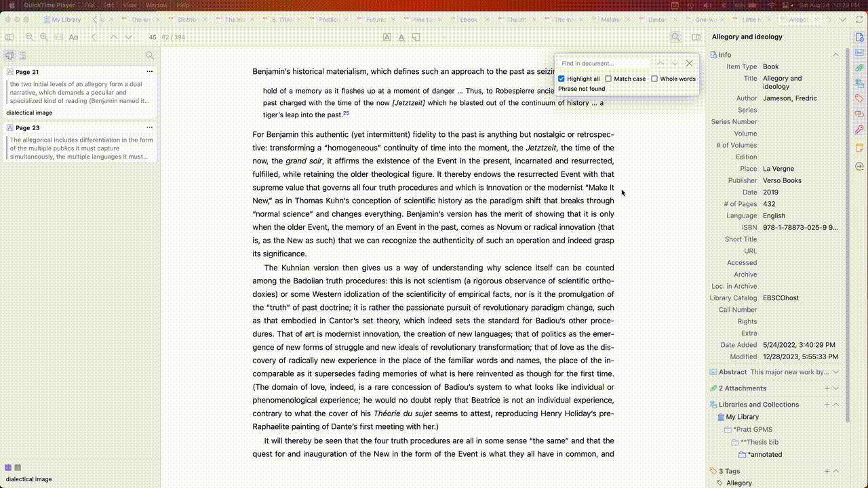Open the Aa appearance settings

(73, 37)
